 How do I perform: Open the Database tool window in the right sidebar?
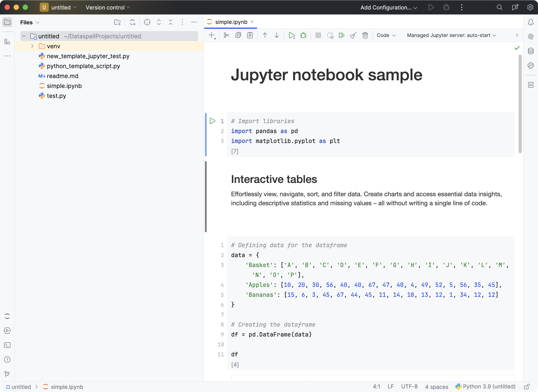[x=531, y=51]
